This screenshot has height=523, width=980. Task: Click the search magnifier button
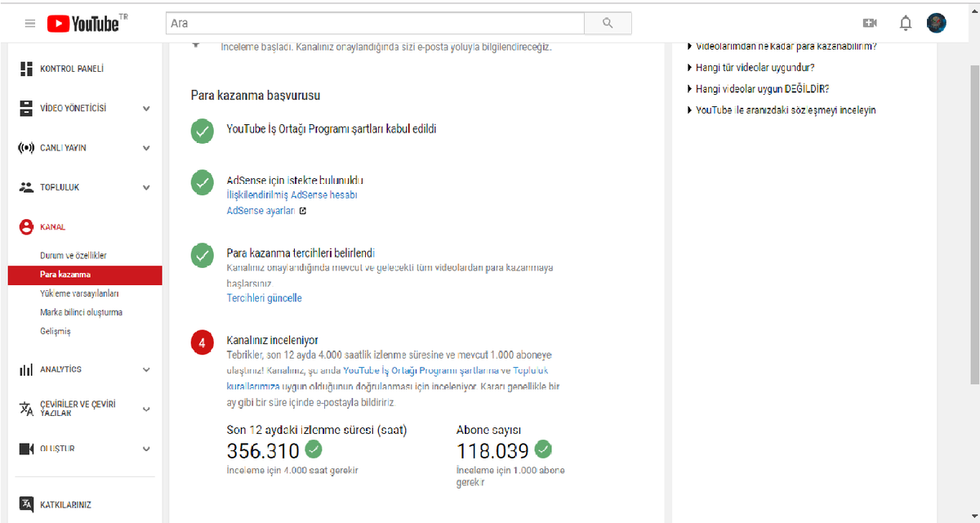tap(608, 24)
